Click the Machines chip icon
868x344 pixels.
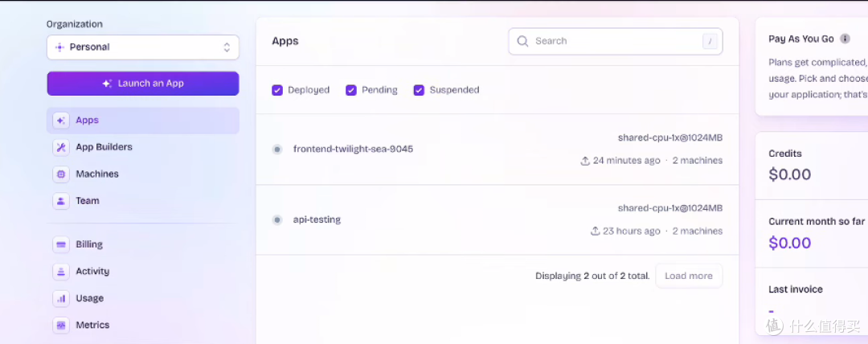(61, 174)
